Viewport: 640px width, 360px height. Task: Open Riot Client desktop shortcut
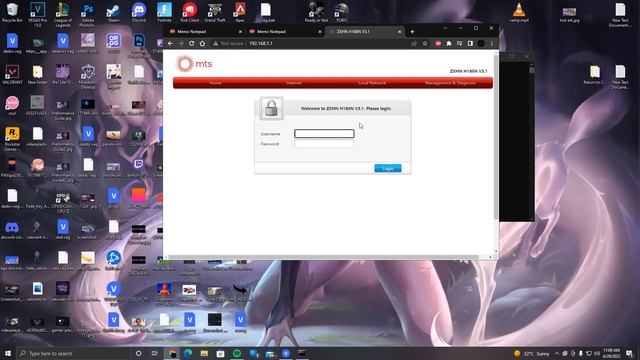click(x=189, y=13)
